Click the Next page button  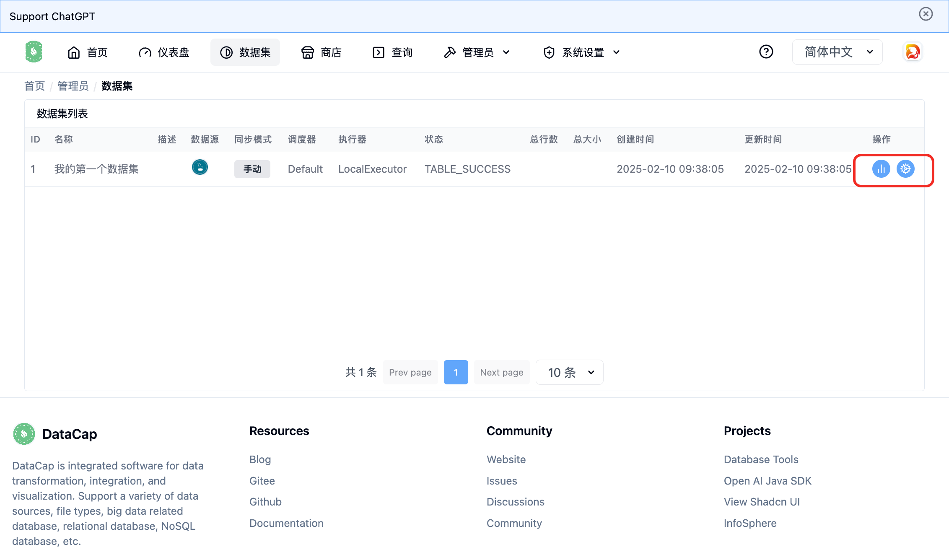coord(502,372)
